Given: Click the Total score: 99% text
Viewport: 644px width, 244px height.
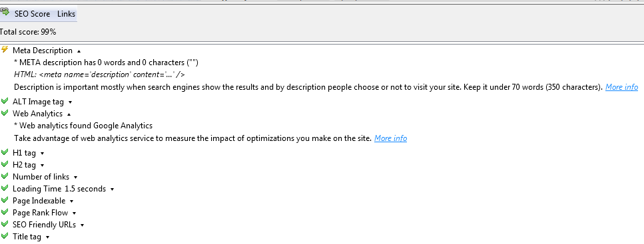Looking at the screenshot, I should tap(28, 31).
